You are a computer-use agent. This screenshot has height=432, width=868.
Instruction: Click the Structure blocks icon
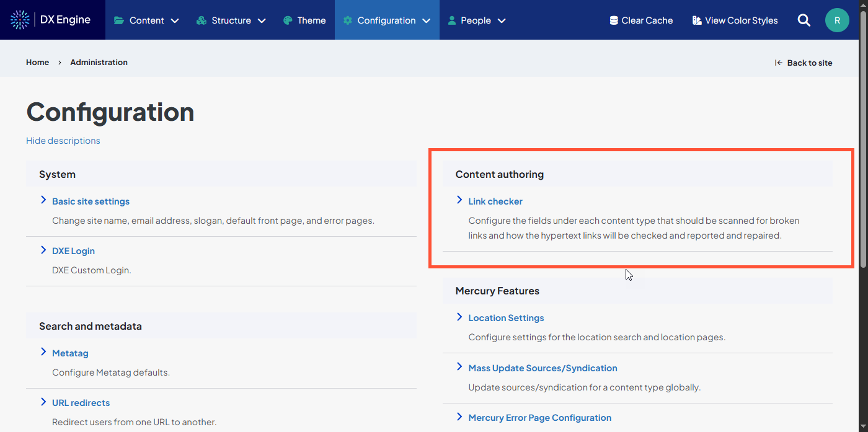[201, 20]
